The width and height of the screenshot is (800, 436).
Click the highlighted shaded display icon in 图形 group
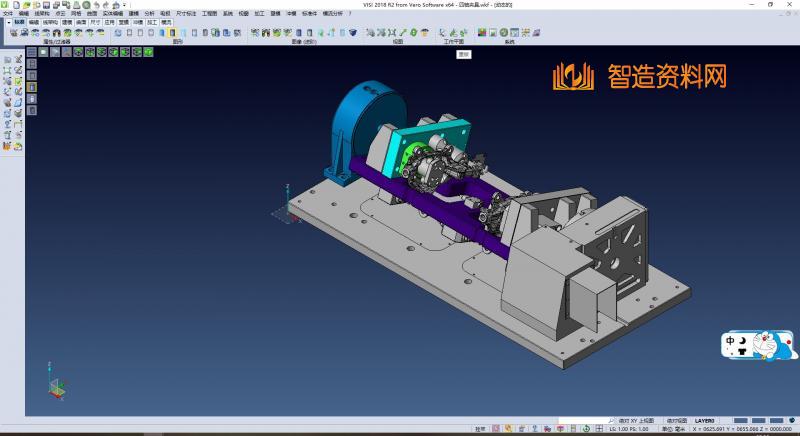click(x=172, y=33)
